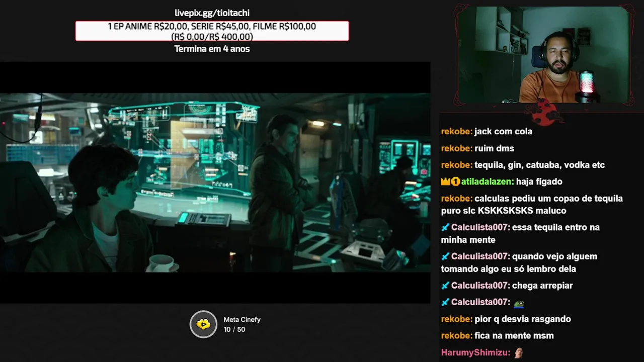Click the movie video frame

(215, 183)
